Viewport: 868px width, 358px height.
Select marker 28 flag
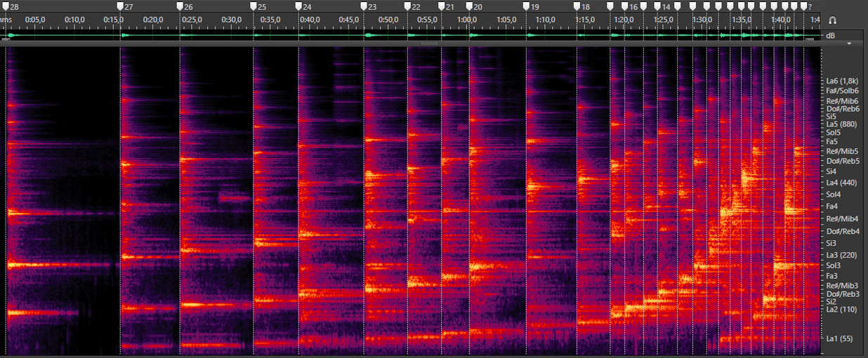[6, 6]
